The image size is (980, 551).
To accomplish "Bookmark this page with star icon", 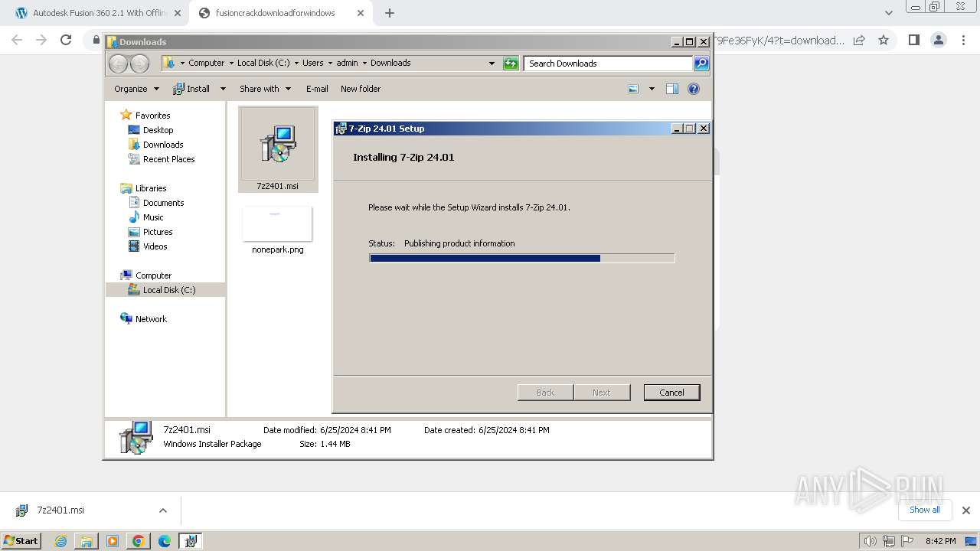I will [x=884, y=40].
